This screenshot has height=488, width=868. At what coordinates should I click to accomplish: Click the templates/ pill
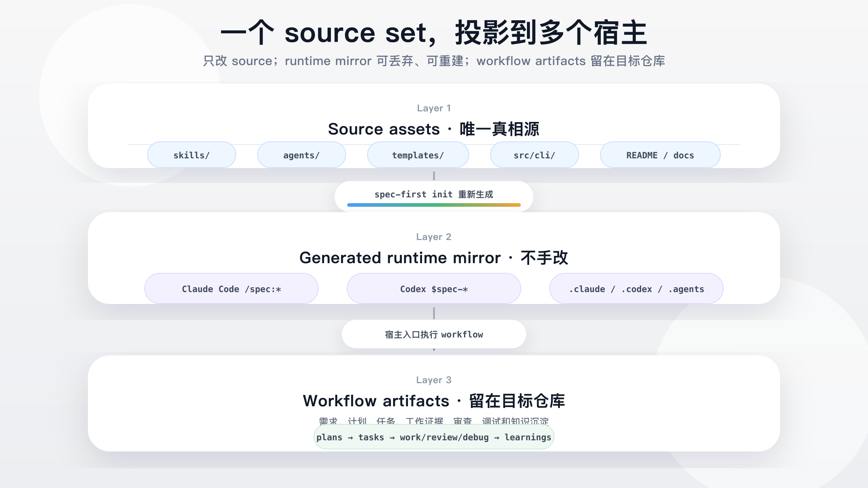pyautogui.click(x=418, y=155)
